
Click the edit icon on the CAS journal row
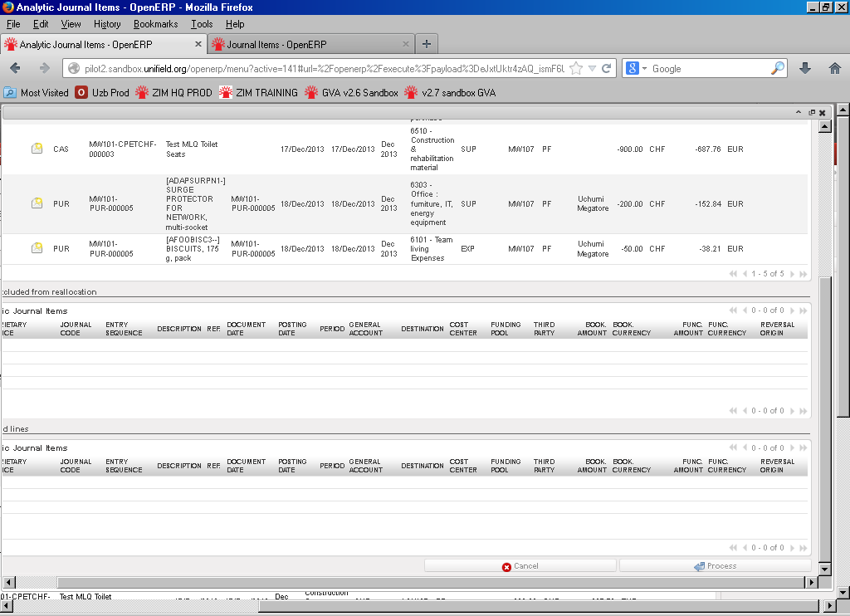[x=37, y=149]
